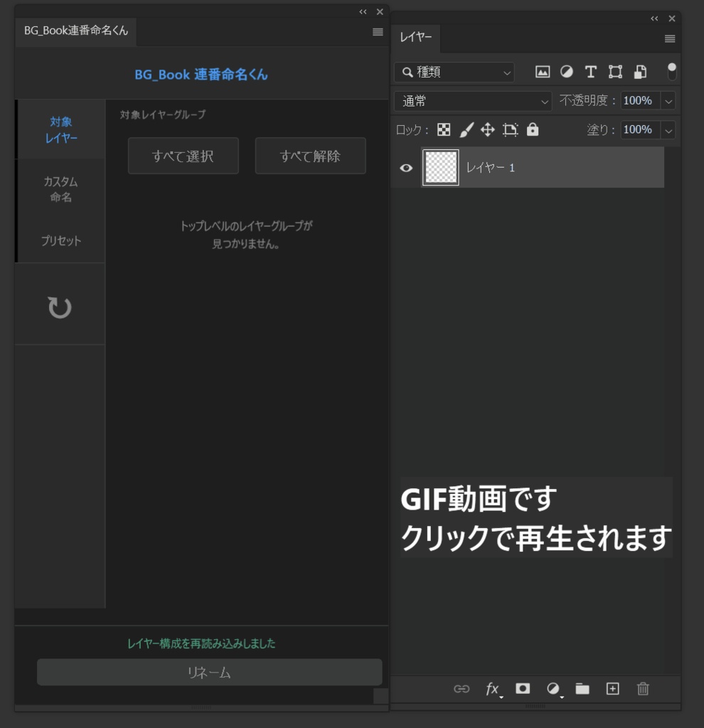Viewport: 704px width, 728px height.
Task: Open the 種類 filter type dropdown
Action: (454, 73)
